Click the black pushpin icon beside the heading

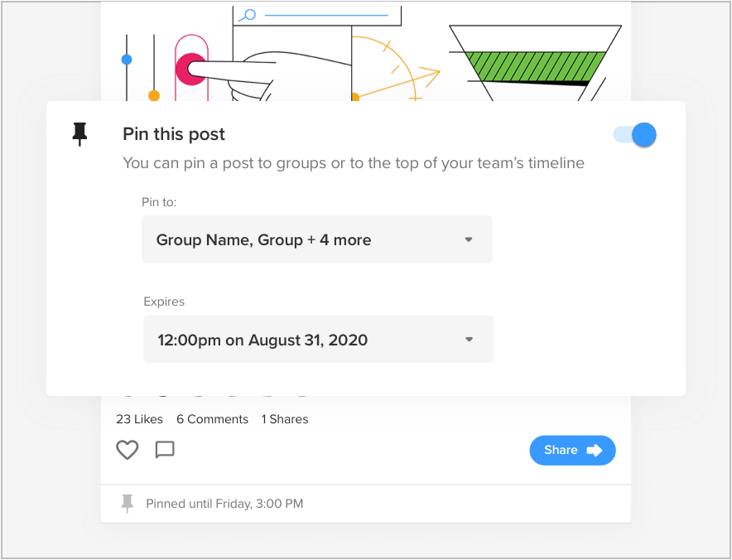coord(79,133)
